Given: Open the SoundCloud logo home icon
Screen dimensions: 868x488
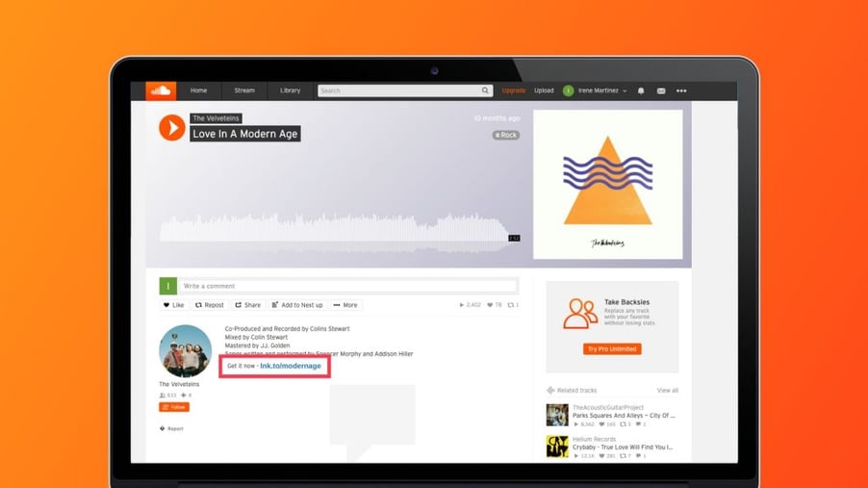Looking at the screenshot, I should (161, 90).
